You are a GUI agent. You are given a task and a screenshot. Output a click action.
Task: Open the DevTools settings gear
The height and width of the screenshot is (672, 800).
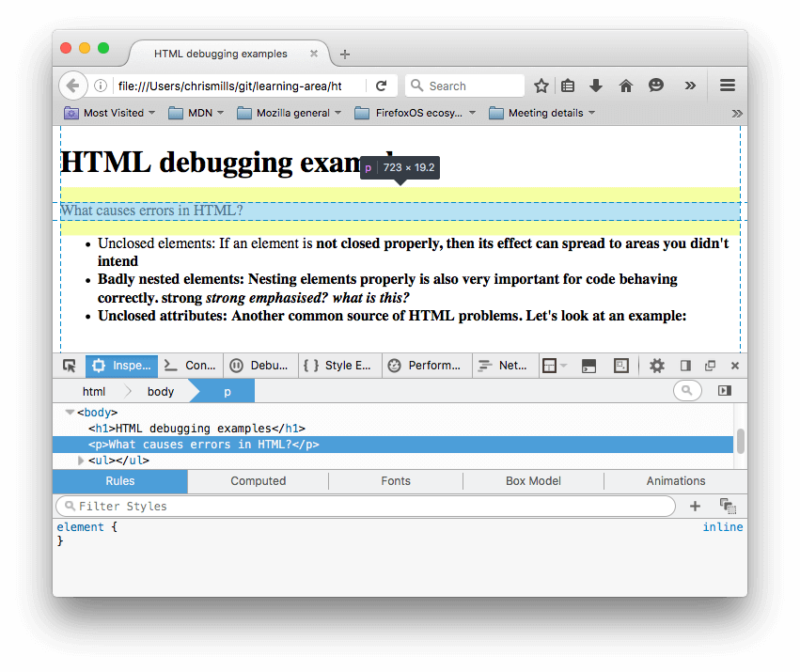tap(656, 366)
